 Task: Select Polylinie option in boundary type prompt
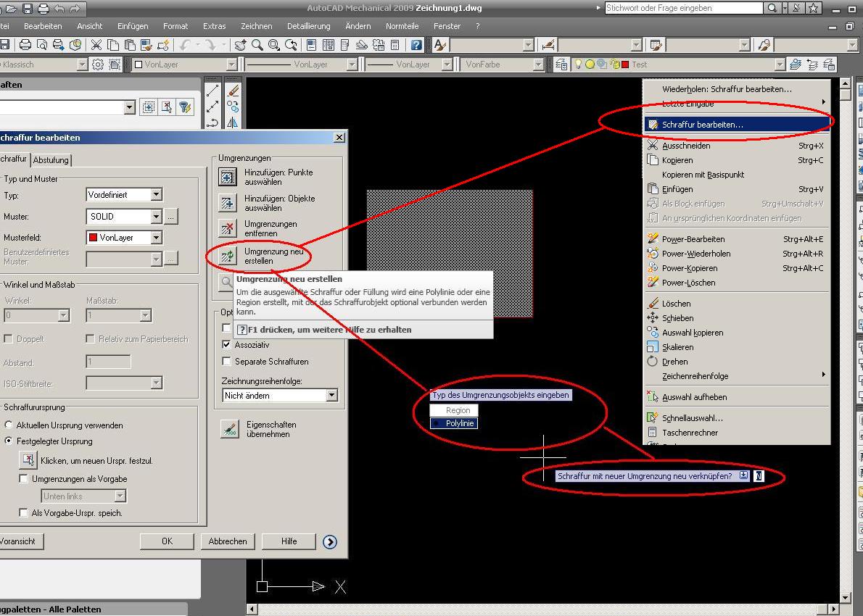pyautogui.click(x=454, y=423)
